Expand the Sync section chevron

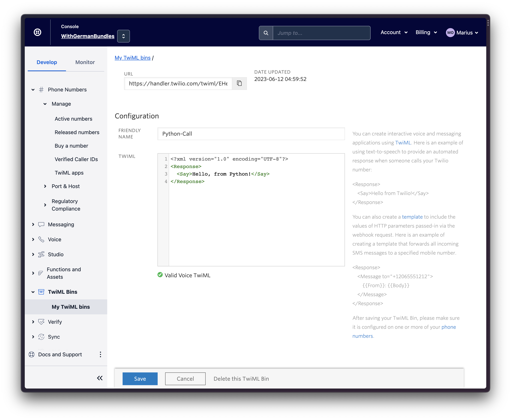point(33,337)
